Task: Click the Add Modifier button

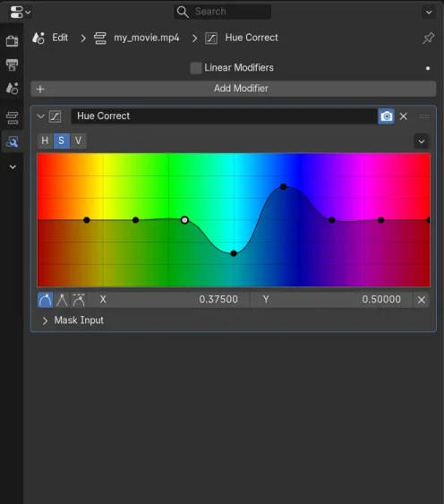Action: click(x=234, y=89)
